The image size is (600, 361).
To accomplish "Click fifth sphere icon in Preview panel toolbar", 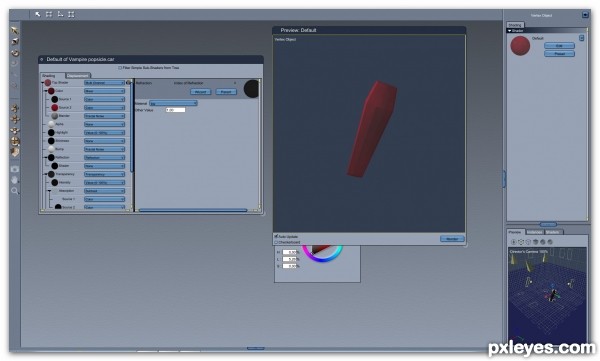I will click(543, 242).
